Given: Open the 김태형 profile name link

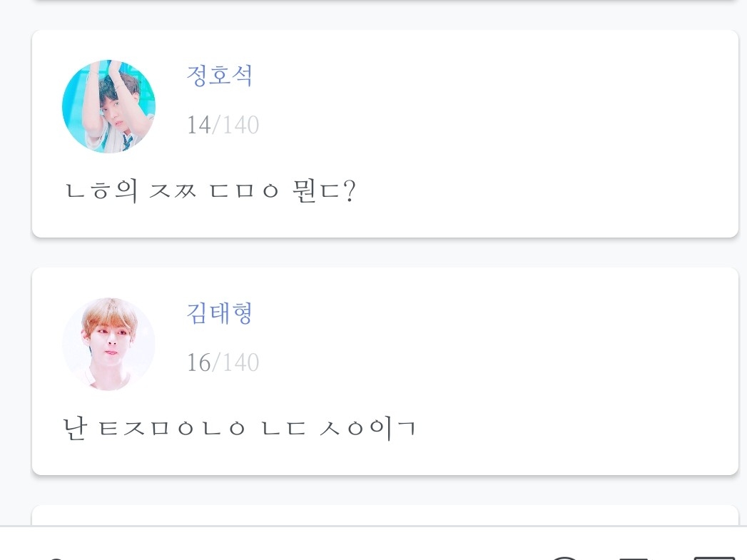Looking at the screenshot, I should (x=219, y=313).
